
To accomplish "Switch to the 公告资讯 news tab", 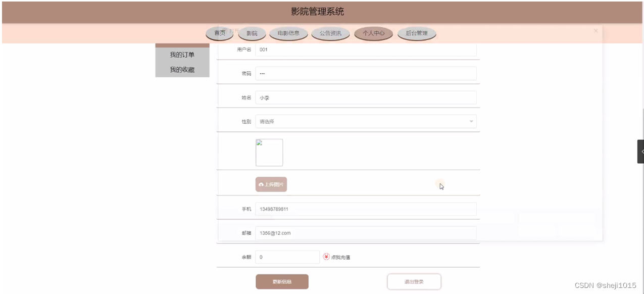I will 330,33.
